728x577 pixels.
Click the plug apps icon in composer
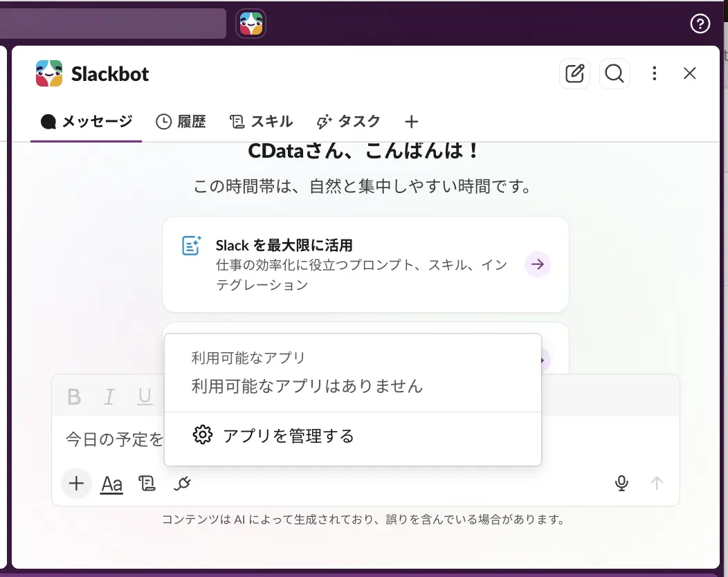(x=183, y=484)
